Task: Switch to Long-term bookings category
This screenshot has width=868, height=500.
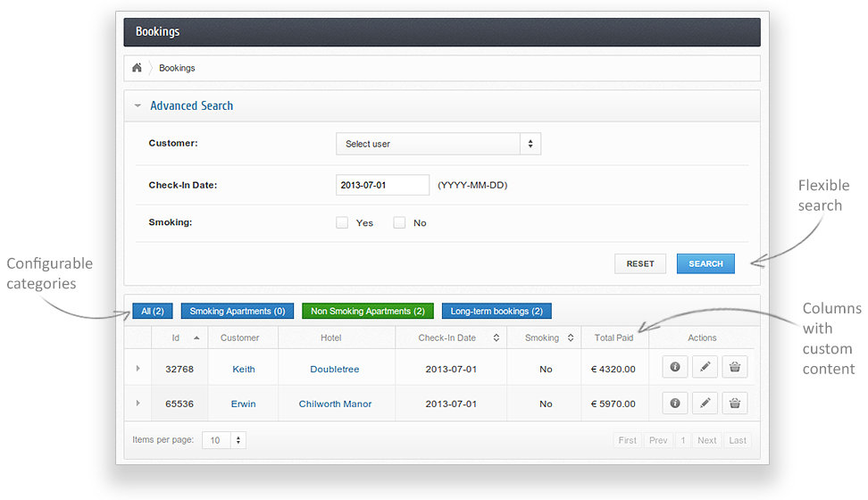Action: (497, 311)
